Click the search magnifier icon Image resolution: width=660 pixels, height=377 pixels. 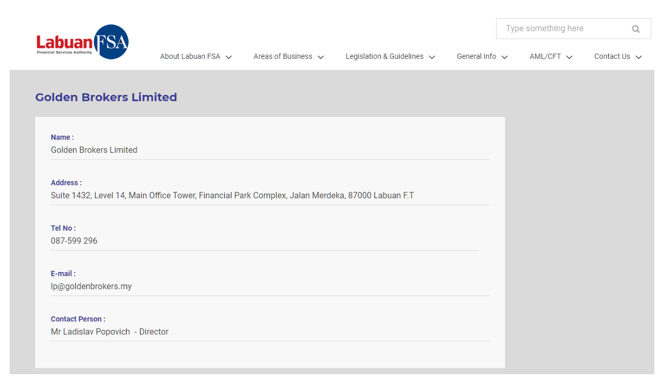tap(636, 29)
